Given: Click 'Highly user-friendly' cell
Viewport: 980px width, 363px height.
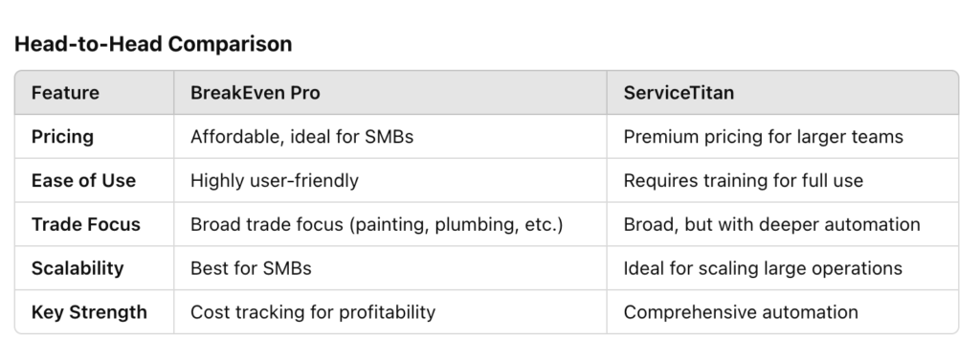Looking at the screenshot, I should coord(275,181).
